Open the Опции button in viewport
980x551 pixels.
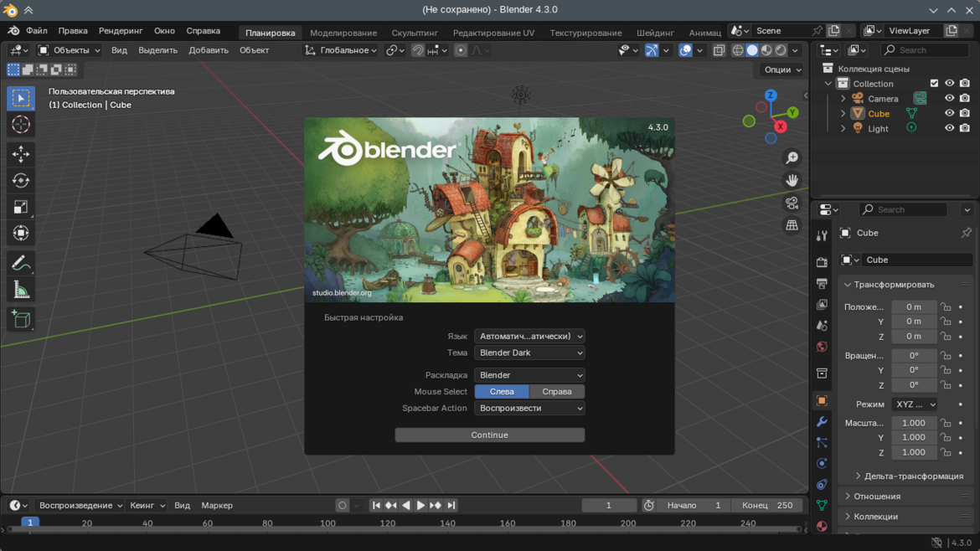pos(783,70)
